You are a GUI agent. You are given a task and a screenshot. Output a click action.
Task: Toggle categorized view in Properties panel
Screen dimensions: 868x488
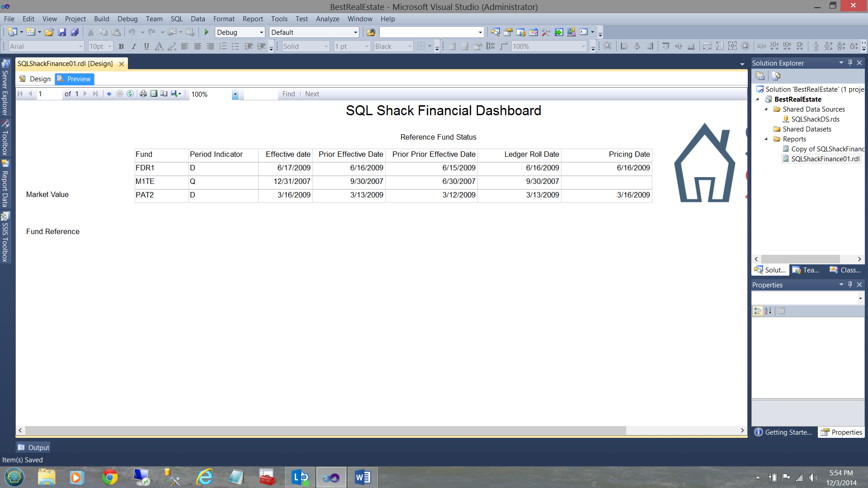pyautogui.click(x=758, y=311)
